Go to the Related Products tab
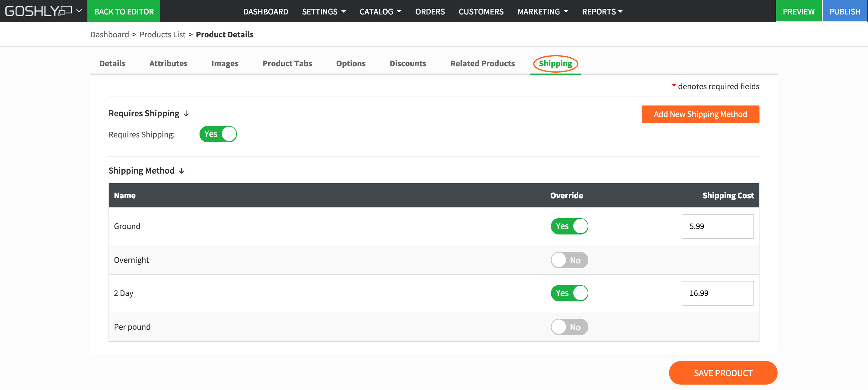Screen dimensions: 868x390 tap(482, 63)
